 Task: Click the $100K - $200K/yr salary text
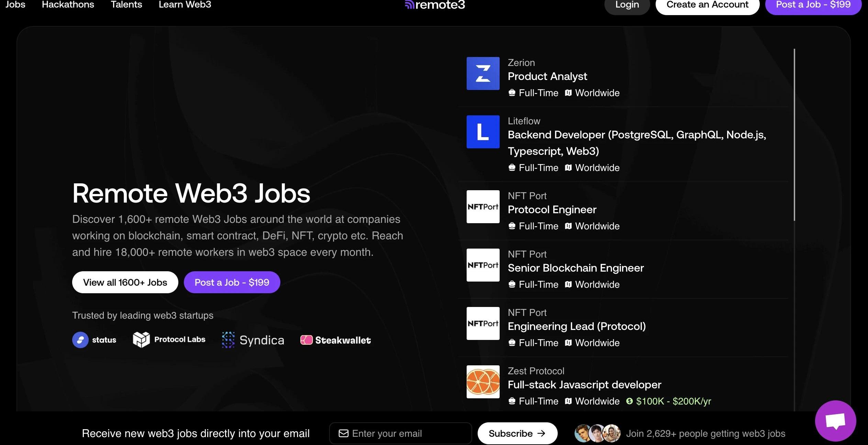click(674, 401)
